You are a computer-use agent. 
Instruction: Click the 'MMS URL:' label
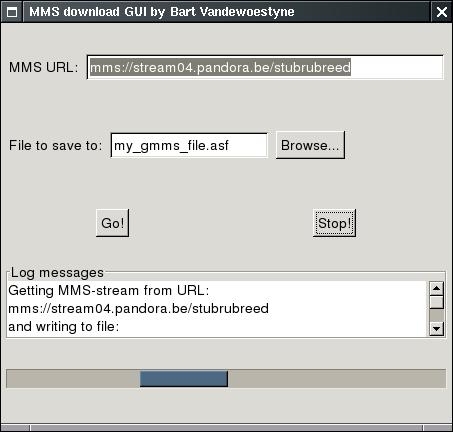[x=43, y=67]
